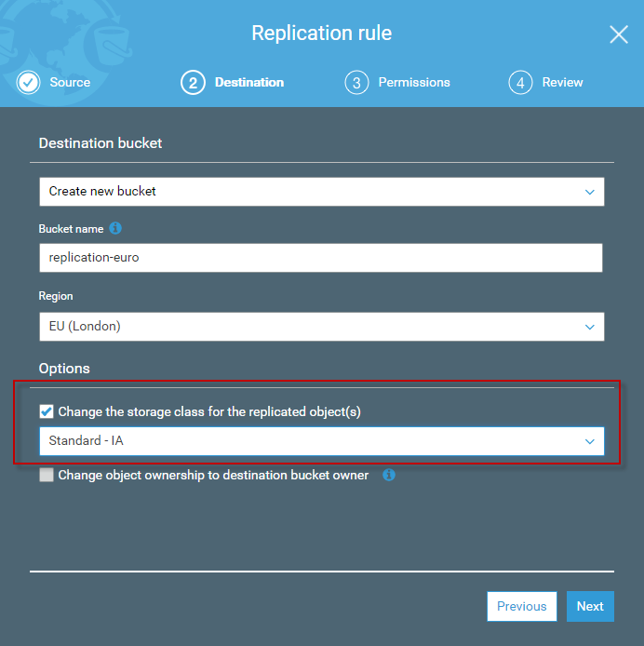The height and width of the screenshot is (646, 644).
Task: Enable Change object ownership checkbox
Action: [x=47, y=476]
